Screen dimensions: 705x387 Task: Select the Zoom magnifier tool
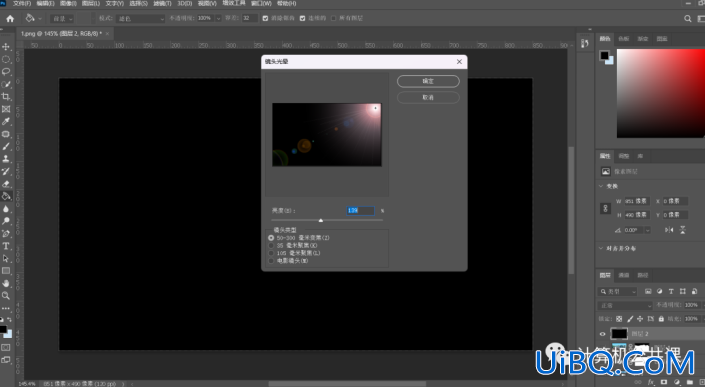pyautogui.click(x=6, y=296)
